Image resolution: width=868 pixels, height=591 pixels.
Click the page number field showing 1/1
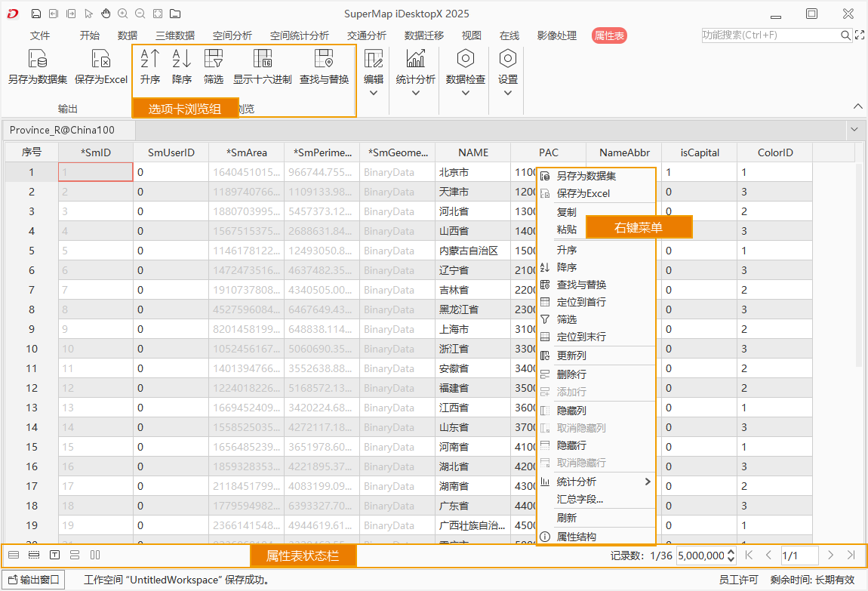click(799, 556)
